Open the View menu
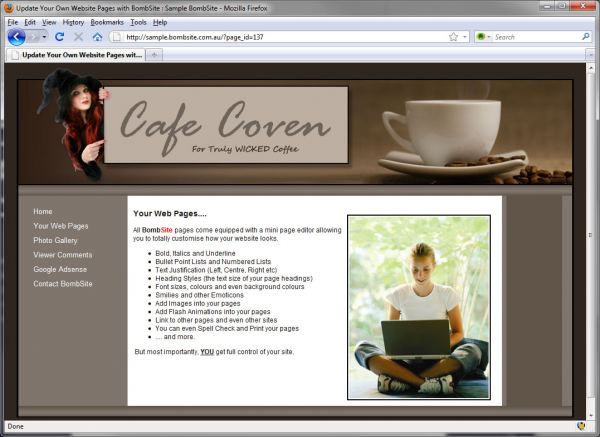 click(x=49, y=22)
